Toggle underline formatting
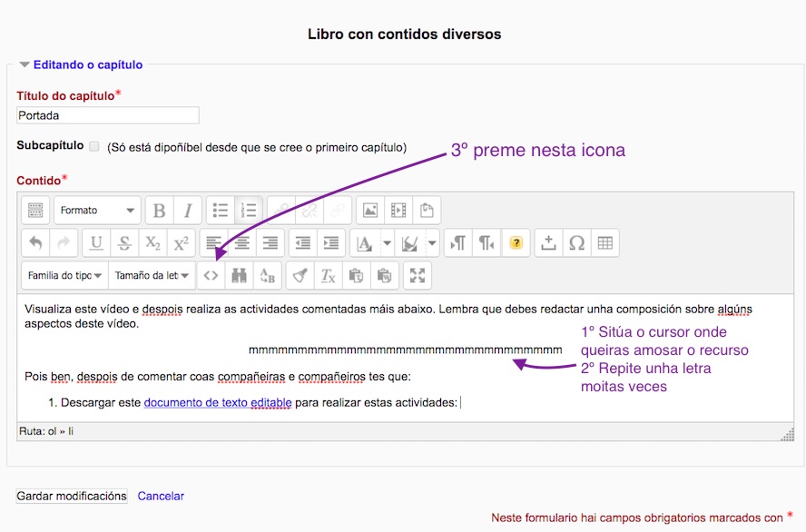Image resolution: width=806 pixels, height=532 pixels. (96, 243)
